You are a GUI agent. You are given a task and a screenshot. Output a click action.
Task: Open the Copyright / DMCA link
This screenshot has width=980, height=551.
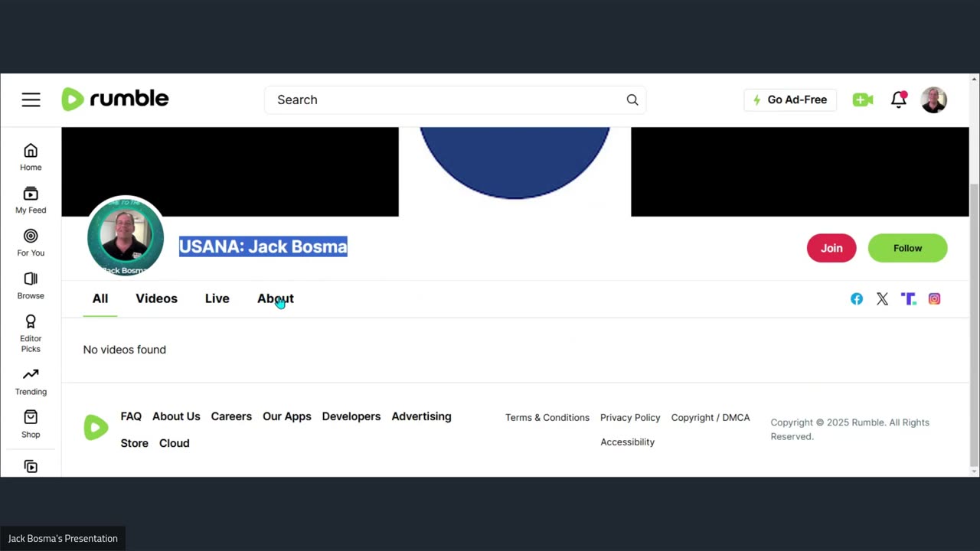710,417
